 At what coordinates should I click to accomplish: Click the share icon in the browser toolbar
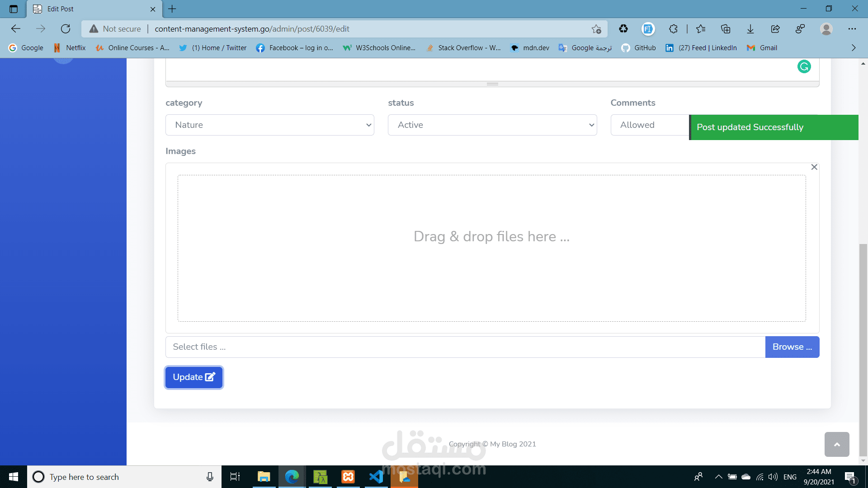pos(775,29)
